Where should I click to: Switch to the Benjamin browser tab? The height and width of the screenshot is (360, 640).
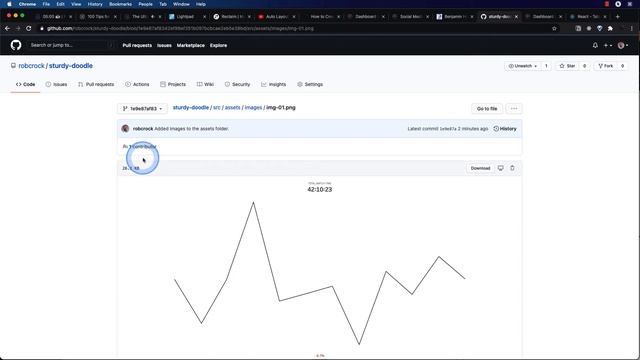[x=455, y=17]
